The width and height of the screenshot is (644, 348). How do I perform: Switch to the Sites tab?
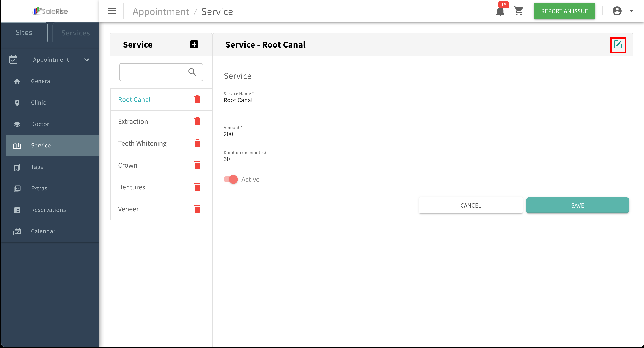24,32
